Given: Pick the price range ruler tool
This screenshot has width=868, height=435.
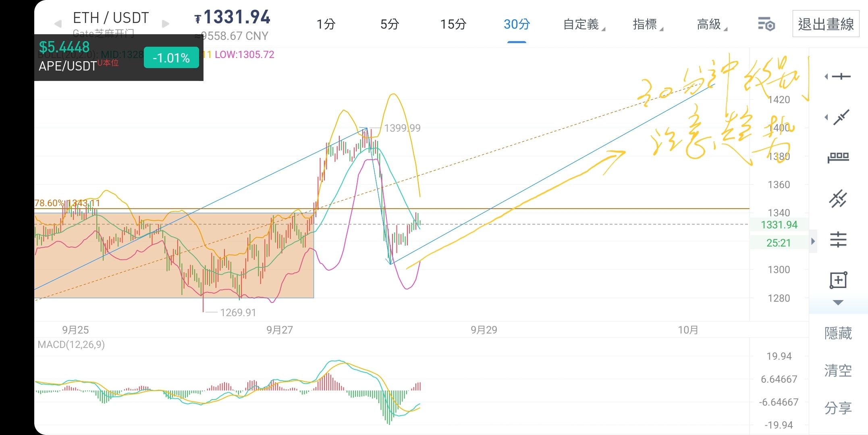Looking at the screenshot, I should click(x=839, y=157).
